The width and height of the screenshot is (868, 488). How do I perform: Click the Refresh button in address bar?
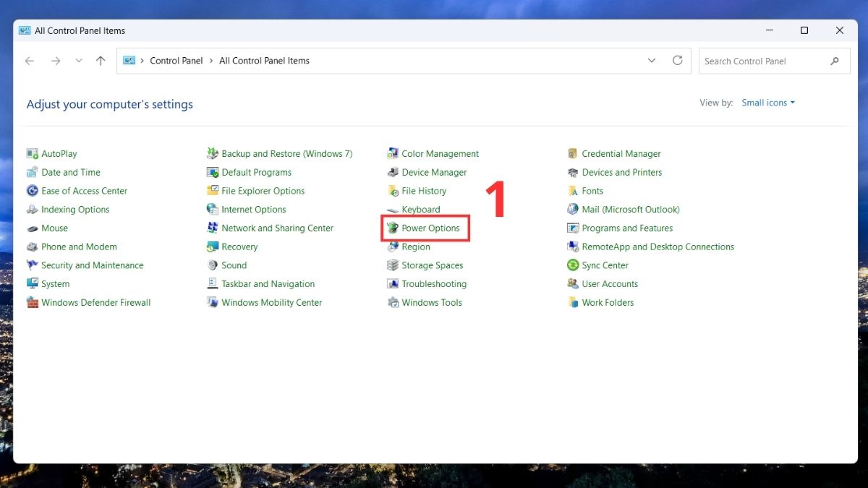point(677,61)
